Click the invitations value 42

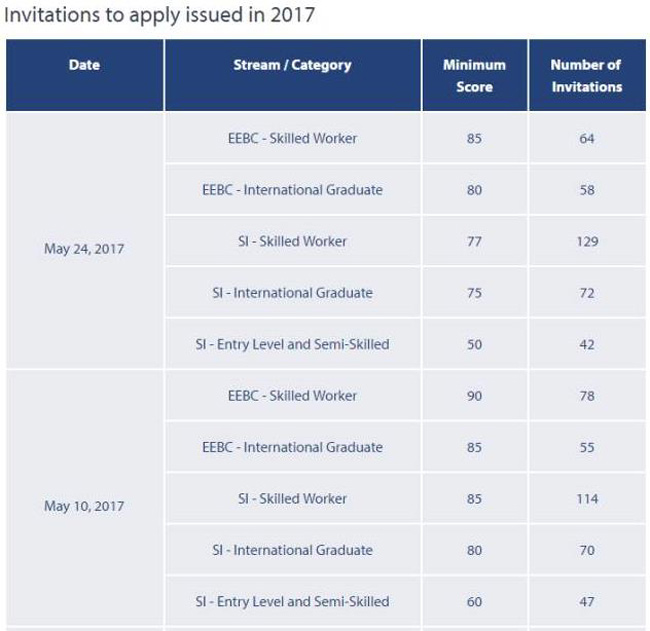pos(587,344)
